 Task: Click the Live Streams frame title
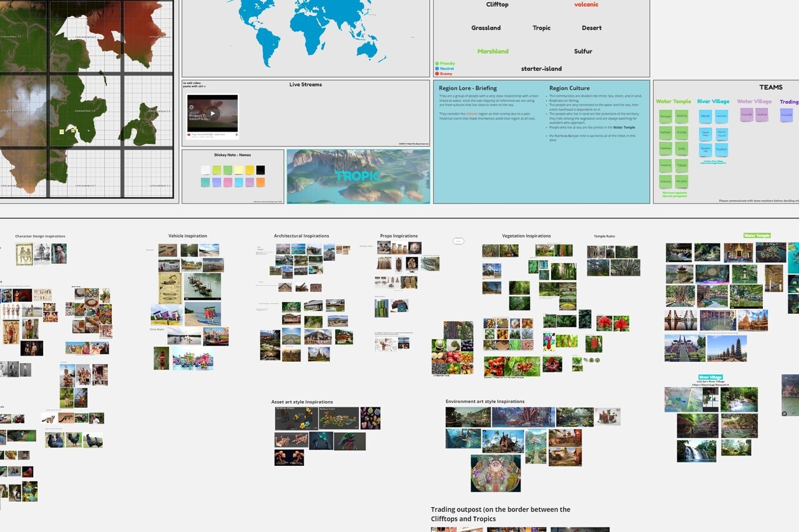pyautogui.click(x=305, y=84)
